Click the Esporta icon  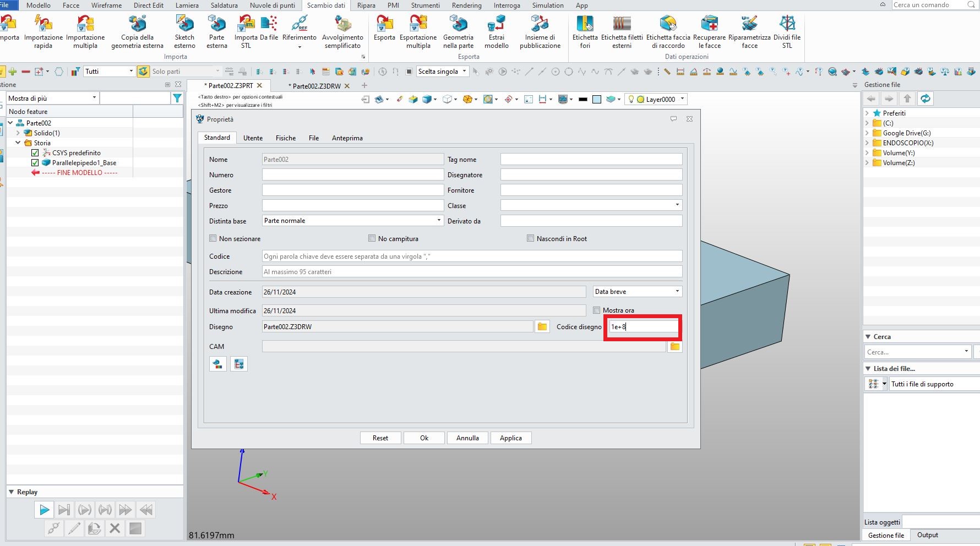point(384,28)
